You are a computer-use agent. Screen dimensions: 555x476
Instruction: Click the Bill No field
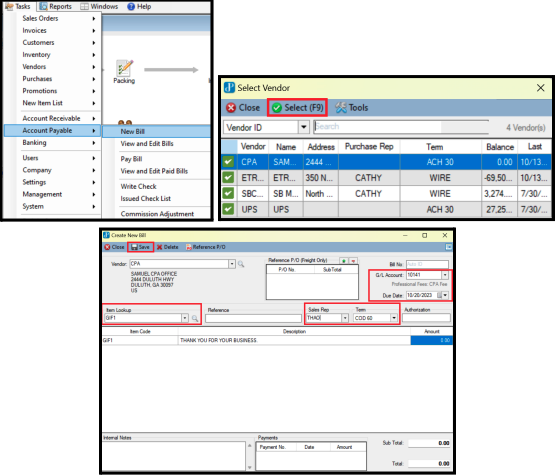(x=427, y=264)
